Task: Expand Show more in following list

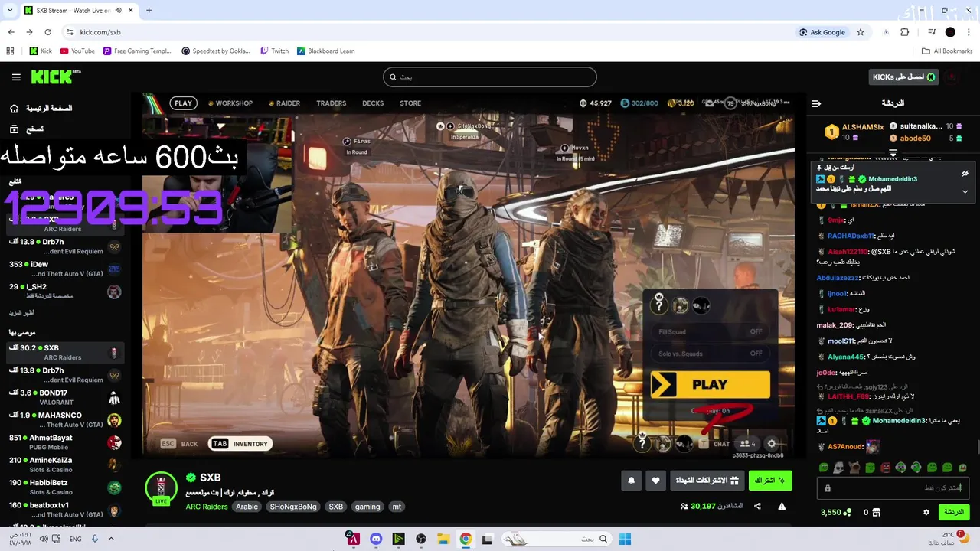Action: tap(21, 313)
